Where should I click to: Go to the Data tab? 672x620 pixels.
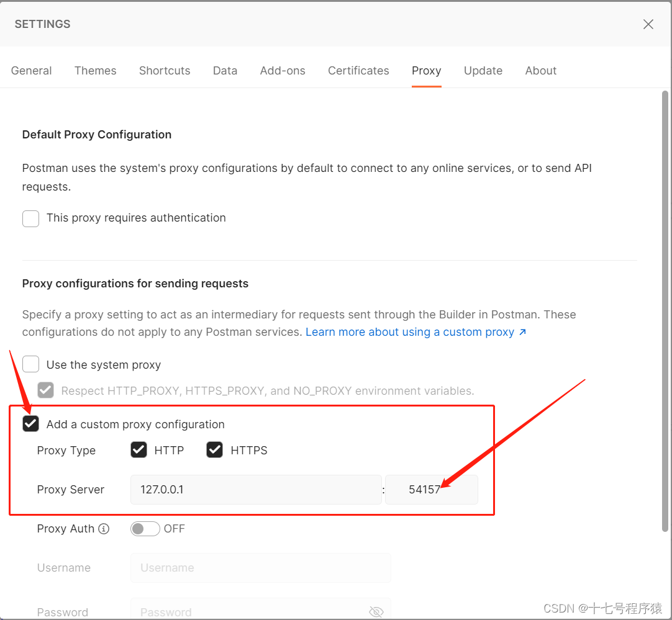tap(225, 71)
